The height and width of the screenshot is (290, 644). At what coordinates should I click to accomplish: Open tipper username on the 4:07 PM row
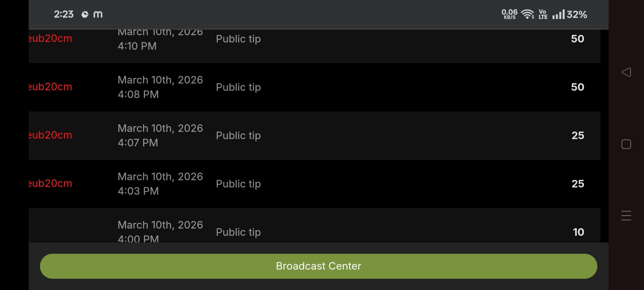tap(50, 135)
